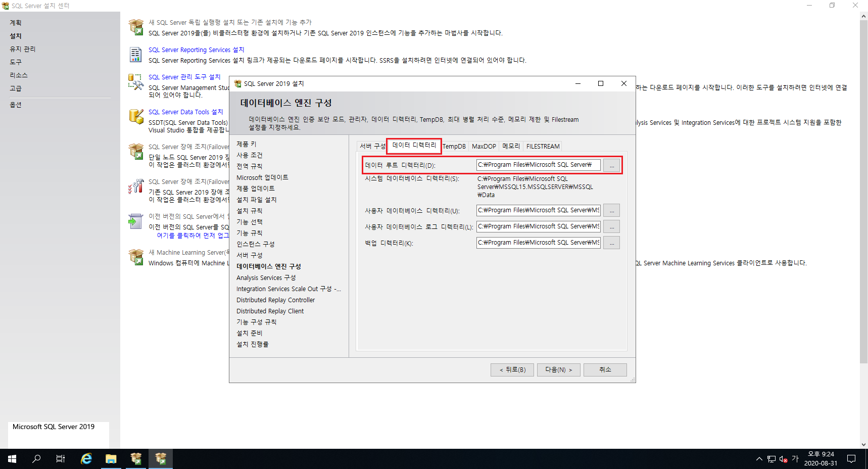Screen dimensions: 868x469
Task: Open taskbar search
Action: pos(36,459)
